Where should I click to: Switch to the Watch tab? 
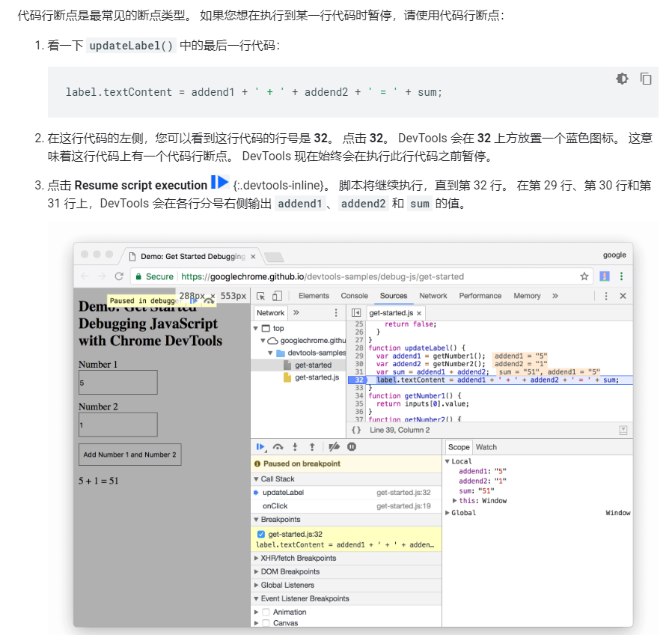(486, 447)
